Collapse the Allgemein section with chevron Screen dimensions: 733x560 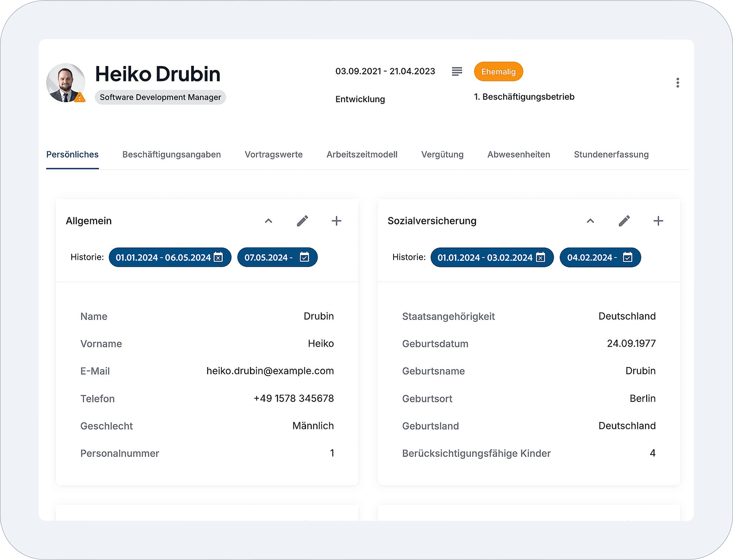[x=268, y=221]
